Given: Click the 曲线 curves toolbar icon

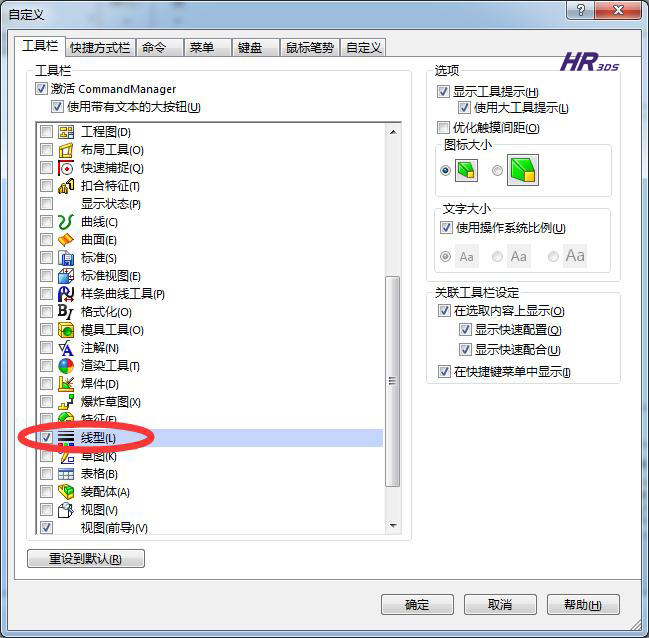Looking at the screenshot, I should pyautogui.click(x=66, y=222).
